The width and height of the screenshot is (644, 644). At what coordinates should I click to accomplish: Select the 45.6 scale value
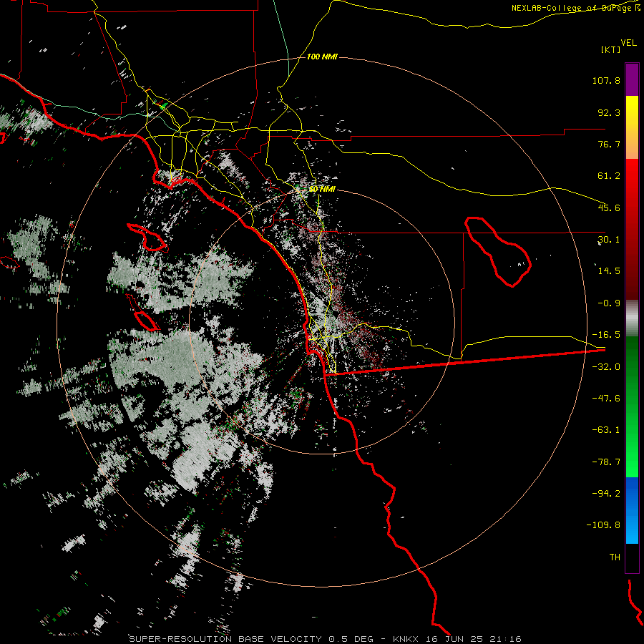(609, 208)
